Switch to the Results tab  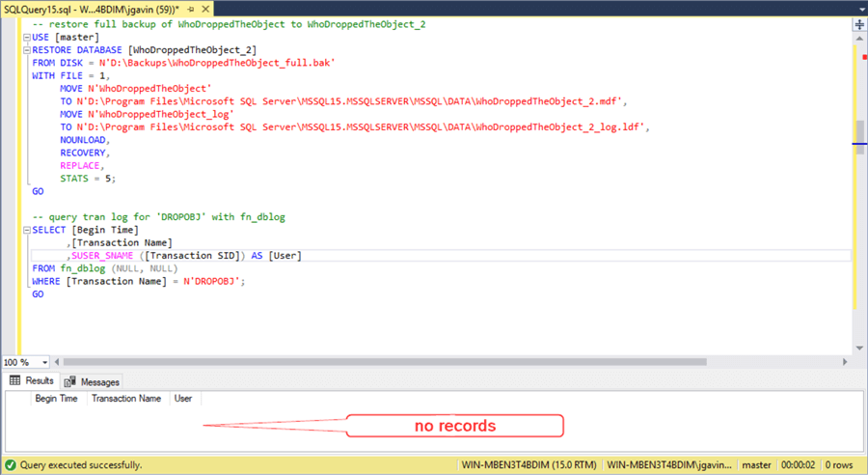[x=32, y=380]
